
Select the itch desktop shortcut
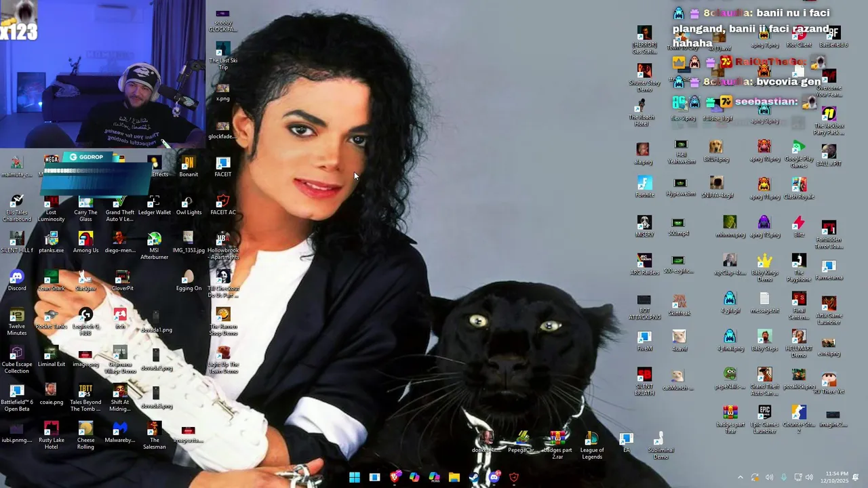coord(120,319)
